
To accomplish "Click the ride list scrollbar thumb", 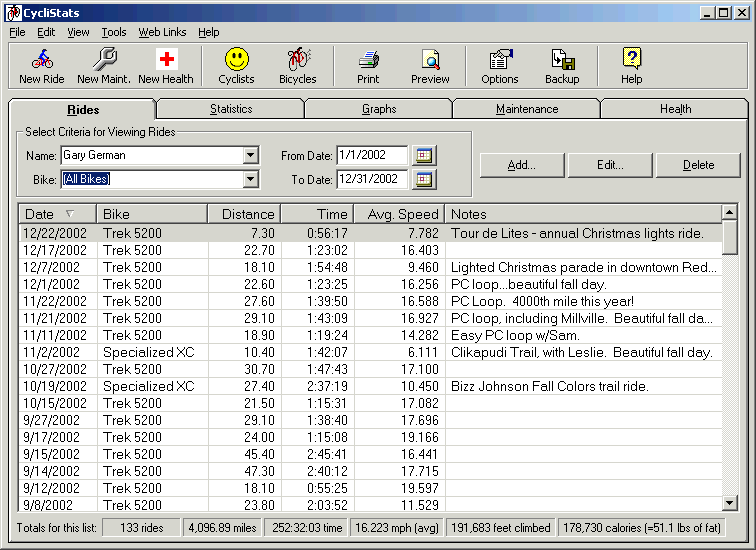I will tap(729, 238).
